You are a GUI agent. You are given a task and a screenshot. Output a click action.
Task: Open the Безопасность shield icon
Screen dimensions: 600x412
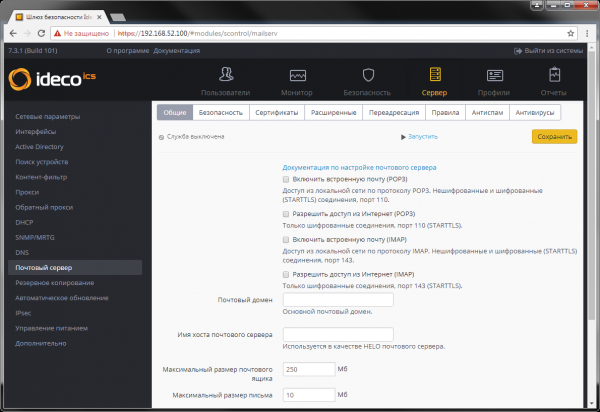coord(368,76)
